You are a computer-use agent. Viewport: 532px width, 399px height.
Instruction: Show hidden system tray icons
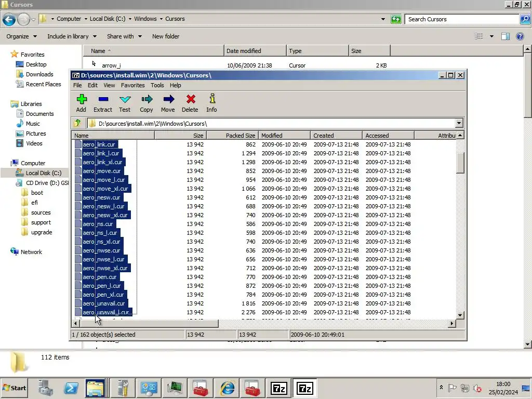(441, 388)
